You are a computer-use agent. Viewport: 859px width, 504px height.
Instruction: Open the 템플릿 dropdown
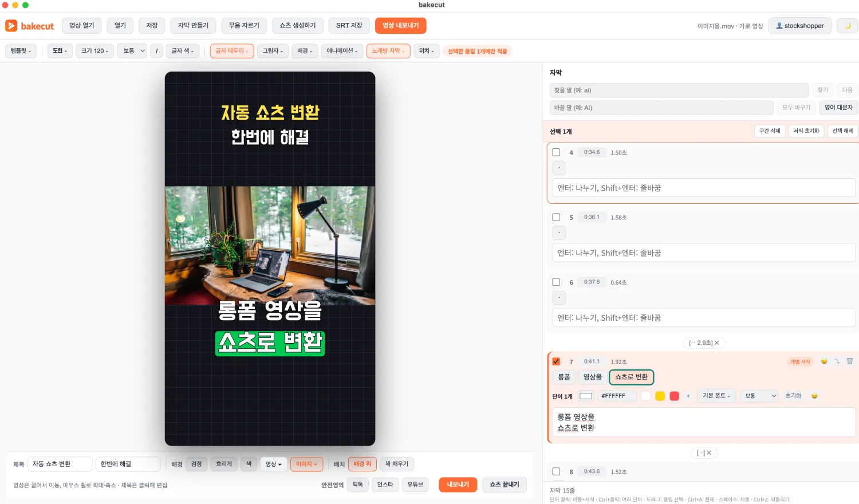(x=21, y=51)
